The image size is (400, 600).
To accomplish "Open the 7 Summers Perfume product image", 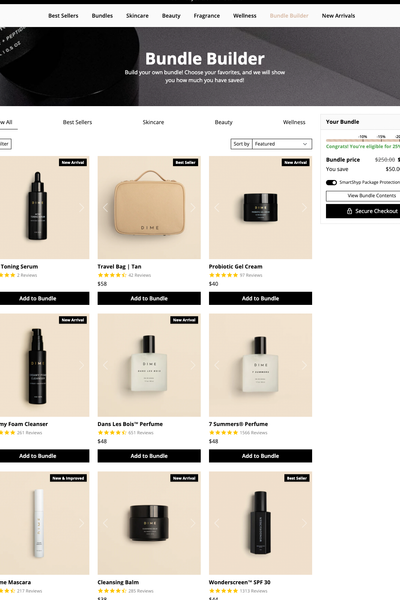I will tap(260, 365).
